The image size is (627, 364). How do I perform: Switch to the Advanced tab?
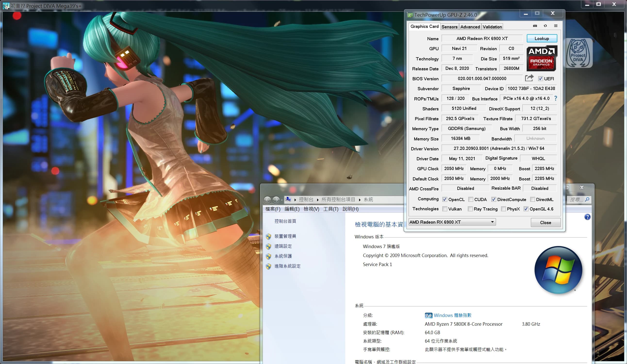tap(470, 27)
